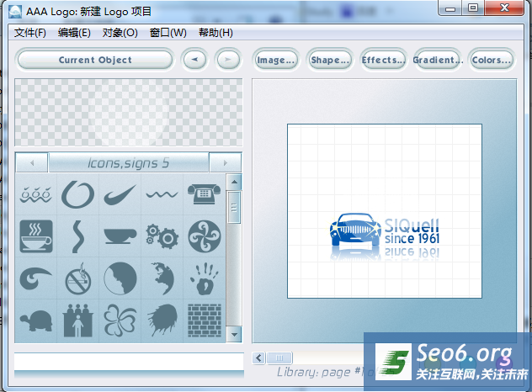Select the turtle icon
The width and height of the screenshot is (532, 392).
[x=36, y=321]
